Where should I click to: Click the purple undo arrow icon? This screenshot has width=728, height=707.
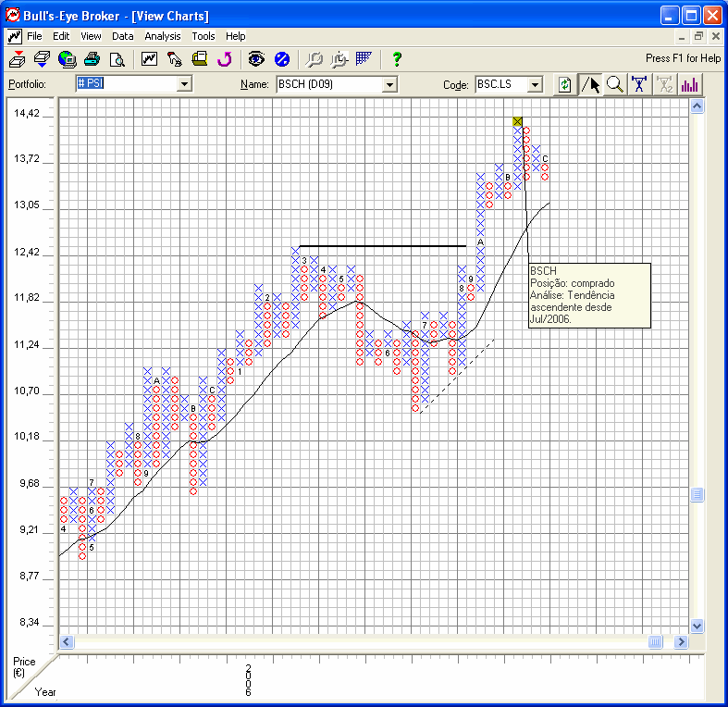coord(224,59)
